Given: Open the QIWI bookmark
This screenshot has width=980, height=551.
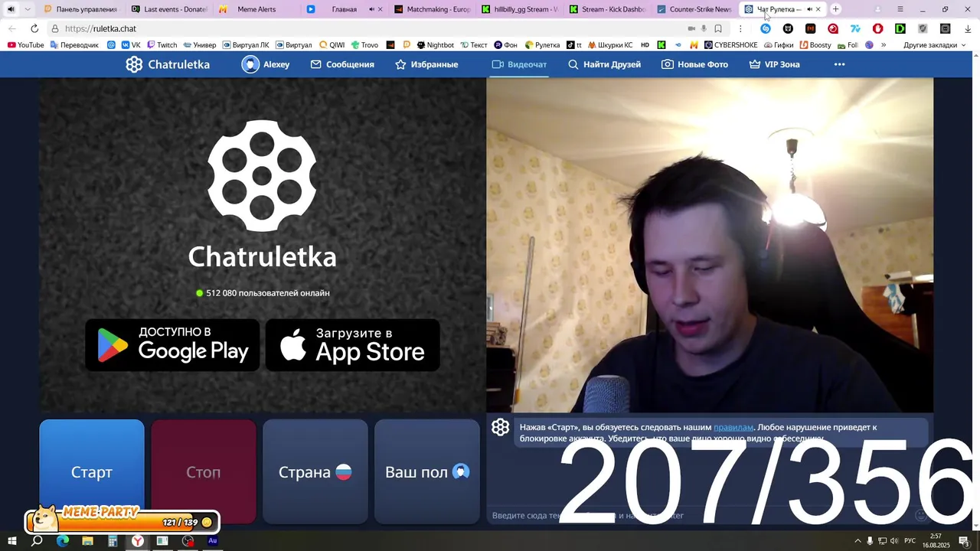Looking at the screenshot, I should coord(332,45).
